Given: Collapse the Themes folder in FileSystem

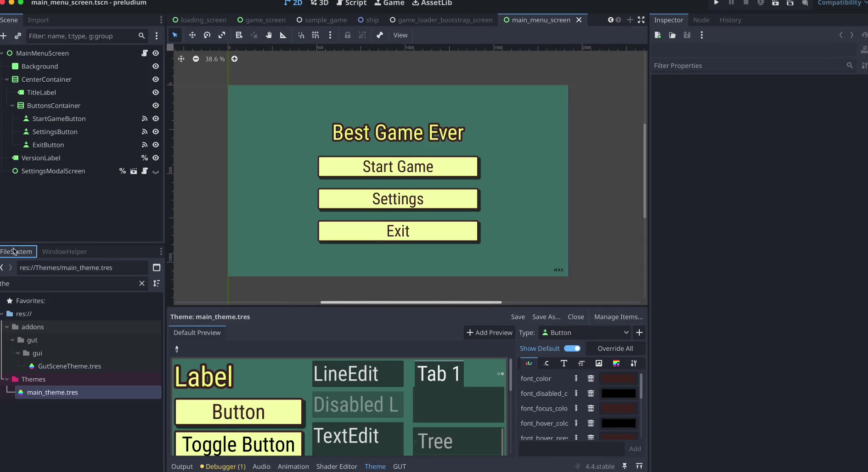Looking at the screenshot, I should click(7, 379).
